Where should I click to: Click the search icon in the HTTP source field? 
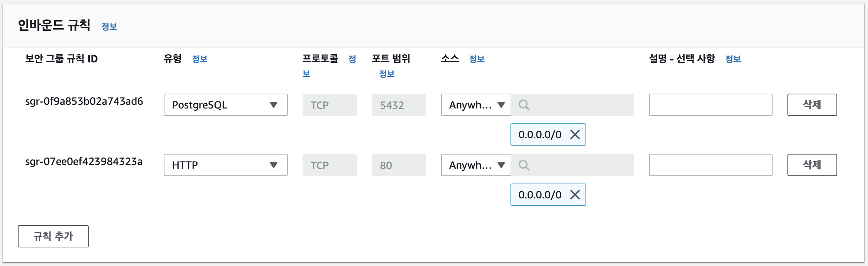pyautogui.click(x=524, y=165)
